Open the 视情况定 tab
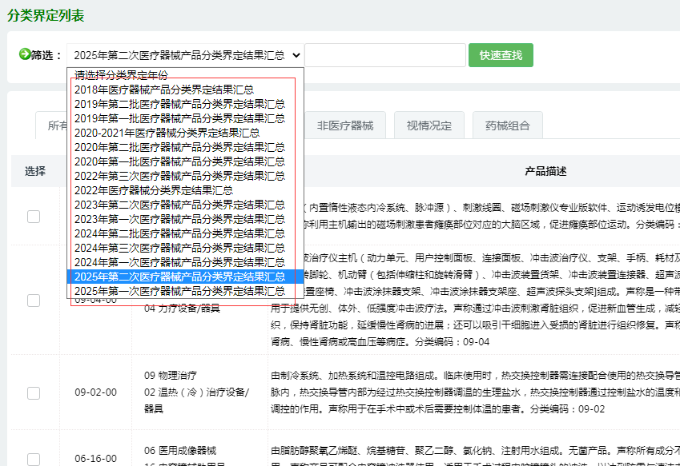The height and width of the screenshot is (466, 680). (429, 126)
